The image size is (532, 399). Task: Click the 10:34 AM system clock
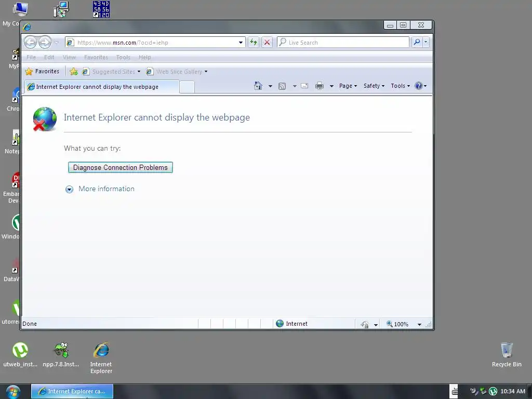(513, 391)
